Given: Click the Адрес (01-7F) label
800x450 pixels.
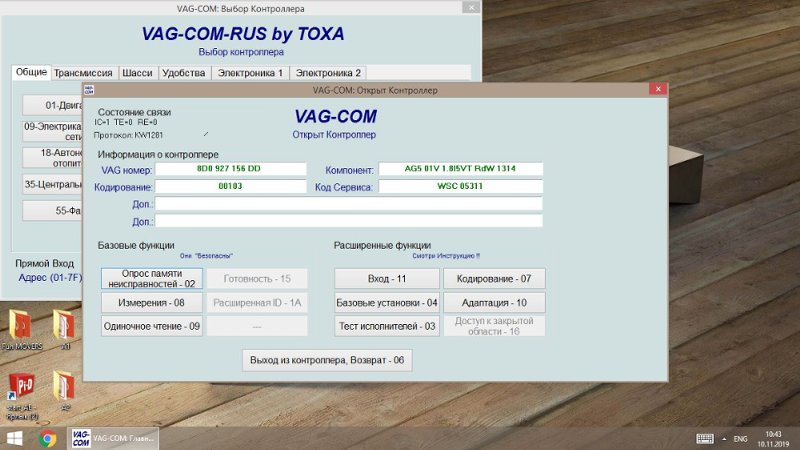Looking at the screenshot, I should [x=50, y=278].
